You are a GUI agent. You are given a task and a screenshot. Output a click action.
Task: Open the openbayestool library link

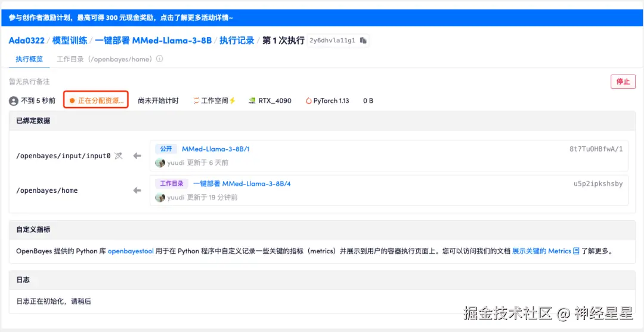point(130,251)
